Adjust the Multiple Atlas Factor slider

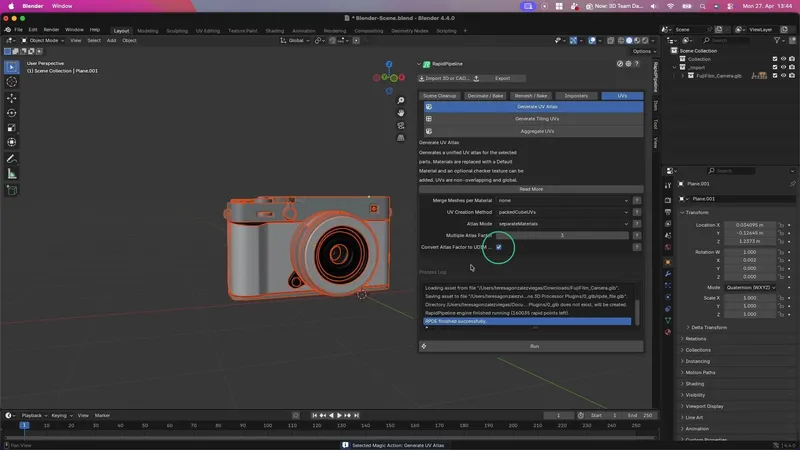[x=561, y=235]
